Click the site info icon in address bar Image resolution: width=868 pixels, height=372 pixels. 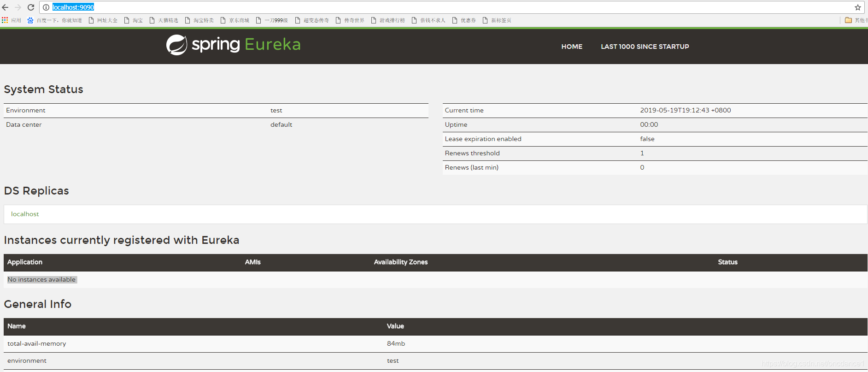pos(46,7)
